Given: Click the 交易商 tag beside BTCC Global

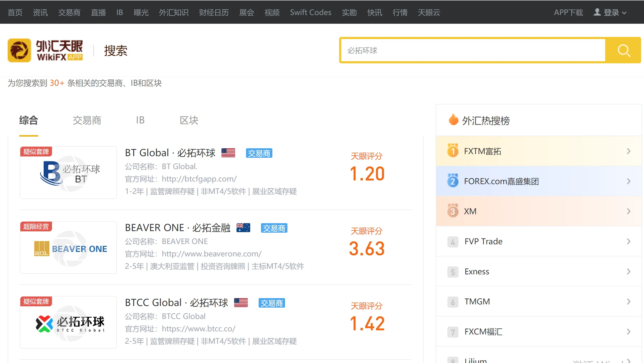Looking at the screenshot, I should pyautogui.click(x=272, y=303).
